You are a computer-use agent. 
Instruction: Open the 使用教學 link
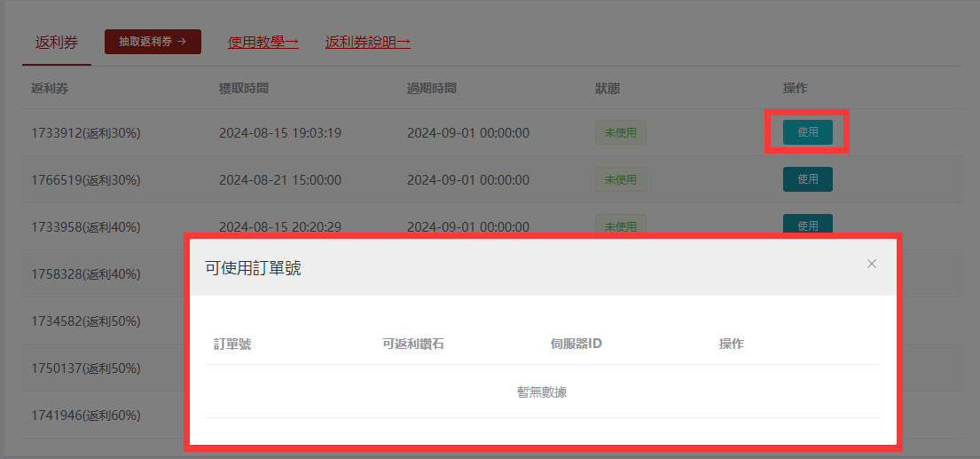pyautogui.click(x=263, y=43)
